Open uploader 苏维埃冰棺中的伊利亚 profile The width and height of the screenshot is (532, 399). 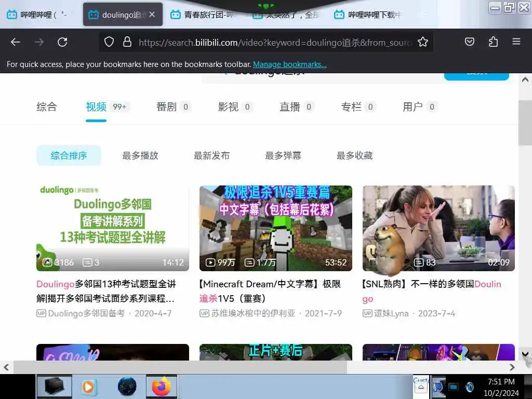point(253,313)
